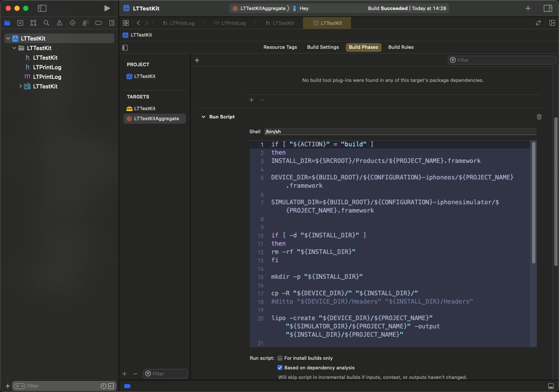The width and height of the screenshot is (559, 392).
Task: Open the related items grid icon
Action: coord(126,23)
